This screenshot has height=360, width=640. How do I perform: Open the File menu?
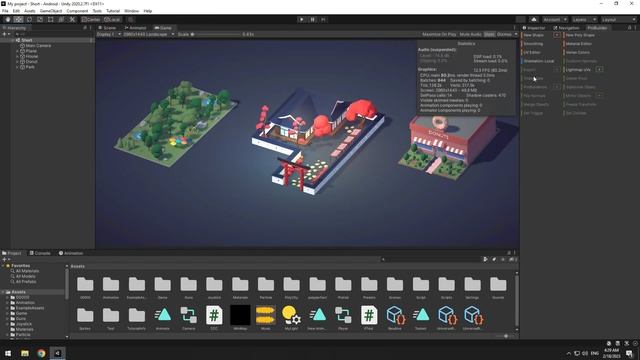[5, 11]
